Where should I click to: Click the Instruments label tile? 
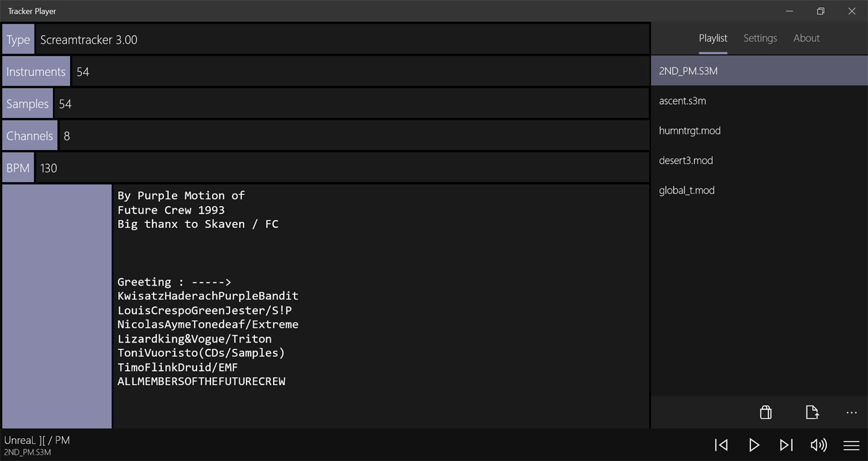point(36,72)
